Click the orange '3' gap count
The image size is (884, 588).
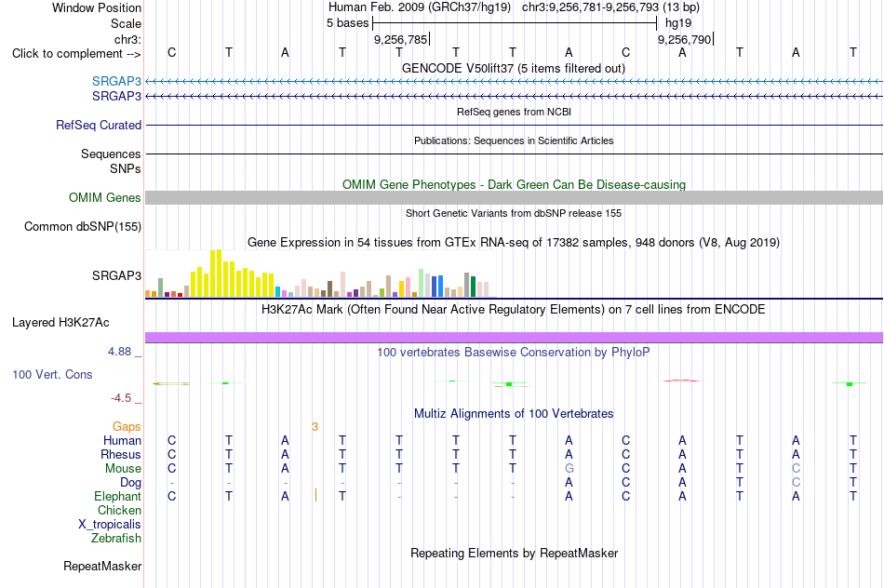[315, 427]
